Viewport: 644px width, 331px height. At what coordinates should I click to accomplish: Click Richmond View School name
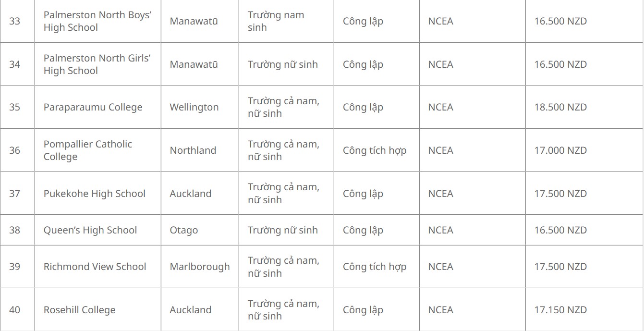point(95,267)
